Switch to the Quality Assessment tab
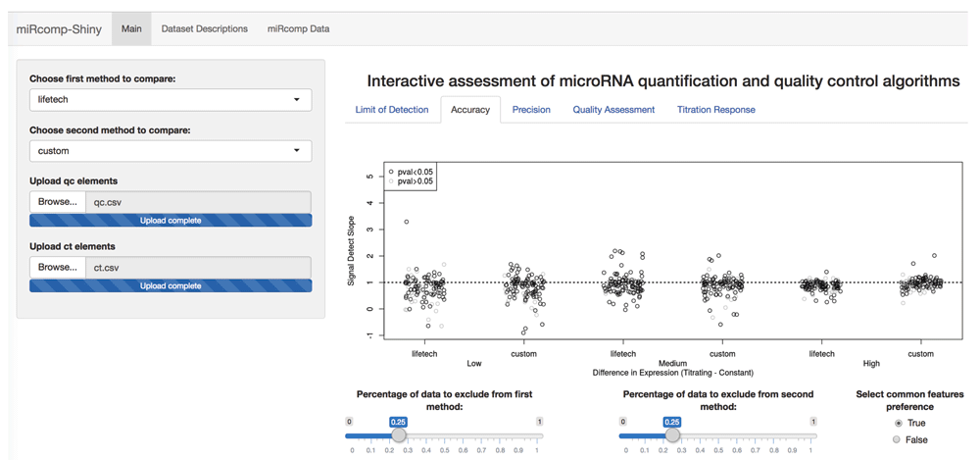This screenshot has height=460, width=980. pyautogui.click(x=613, y=110)
